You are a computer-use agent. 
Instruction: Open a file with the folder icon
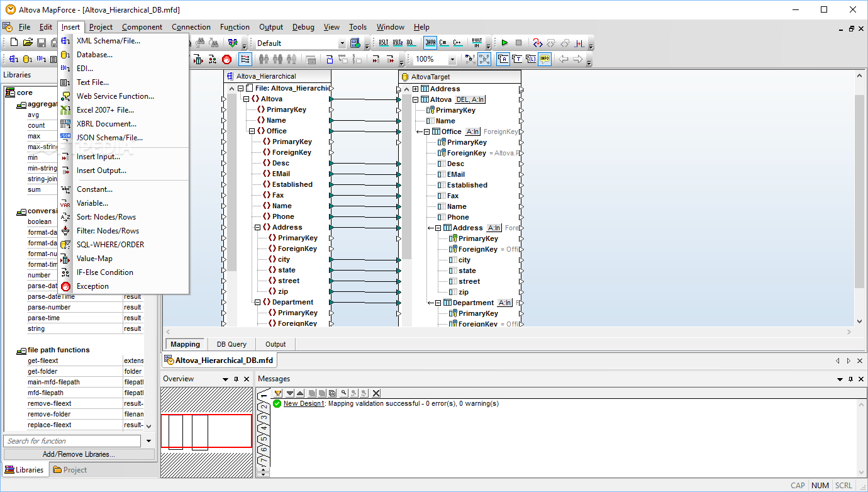point(28,43)
